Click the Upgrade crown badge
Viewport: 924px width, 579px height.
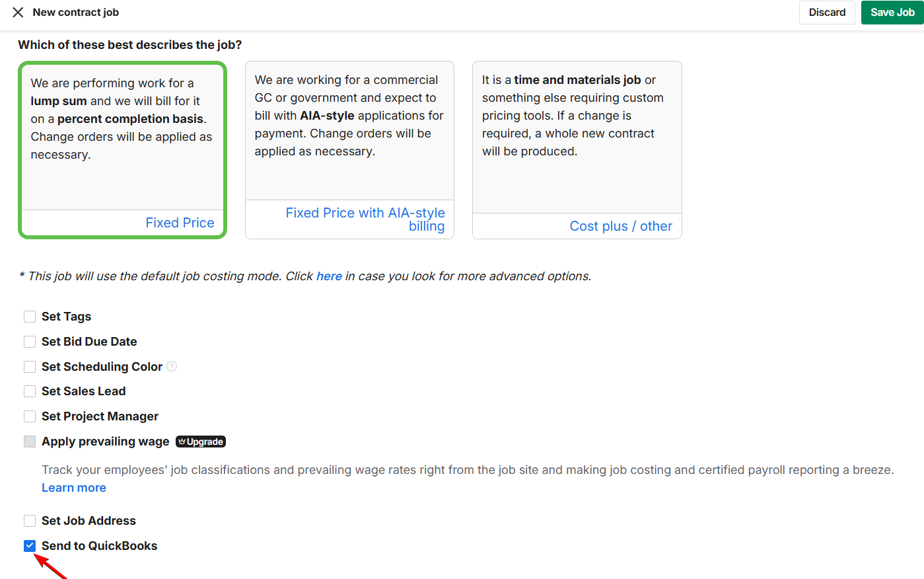point(201,442)
